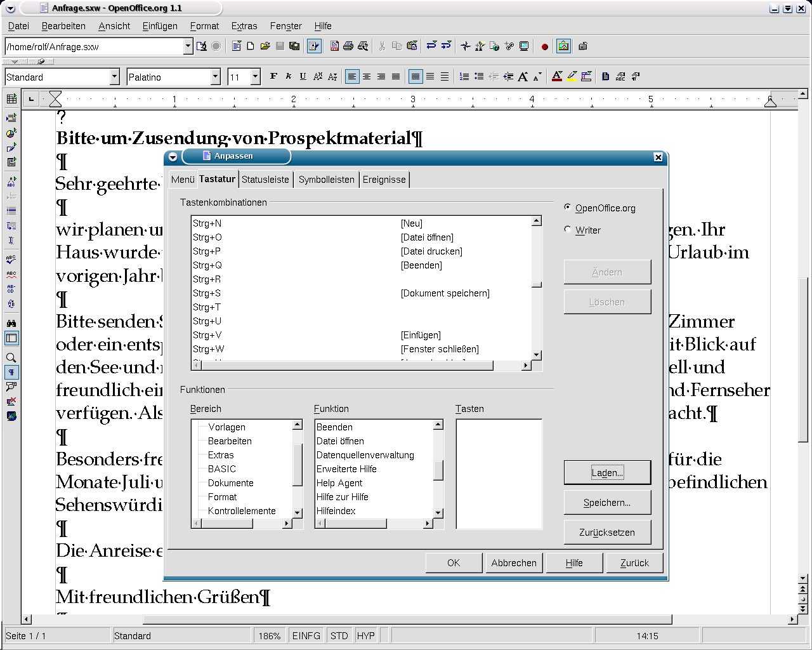Viewport: 812px width, 650px height.
Task: Click the font color icon
Action: click(557, 77)
